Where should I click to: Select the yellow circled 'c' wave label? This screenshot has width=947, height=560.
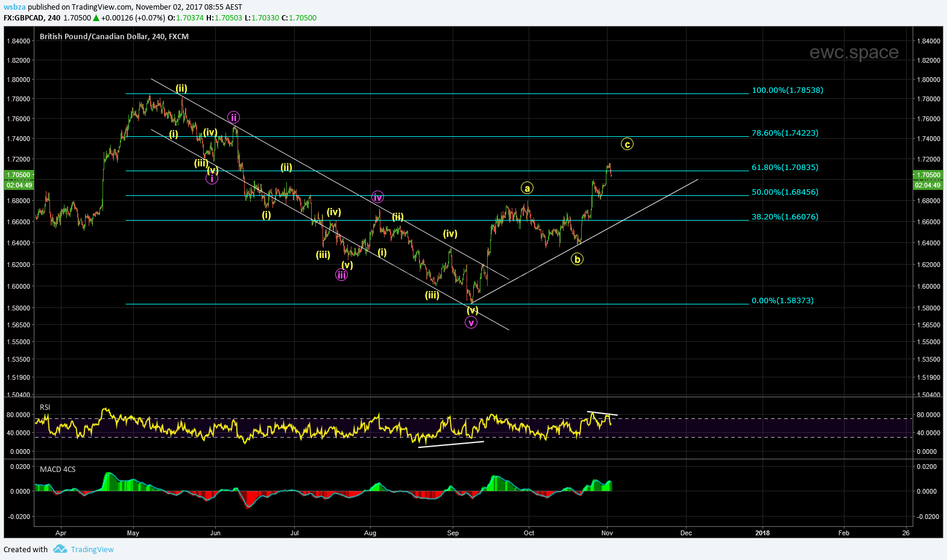pyautogui.click(x=627, y=144)
